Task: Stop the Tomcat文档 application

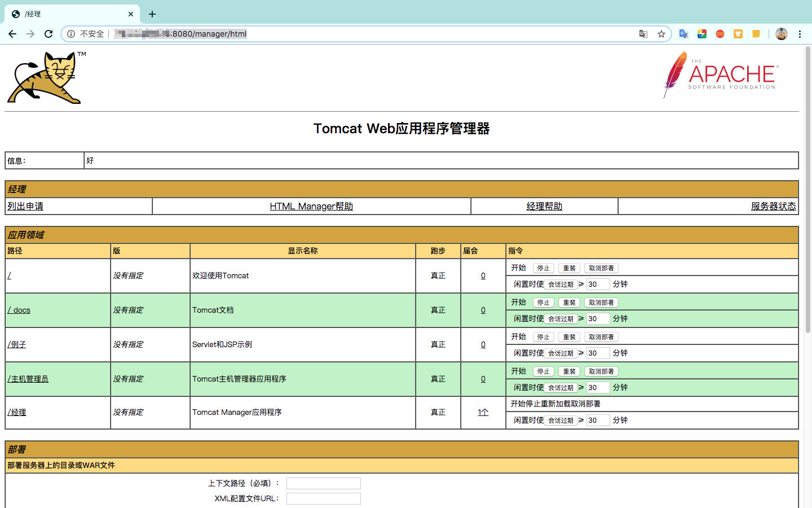Action: point(543,303)
